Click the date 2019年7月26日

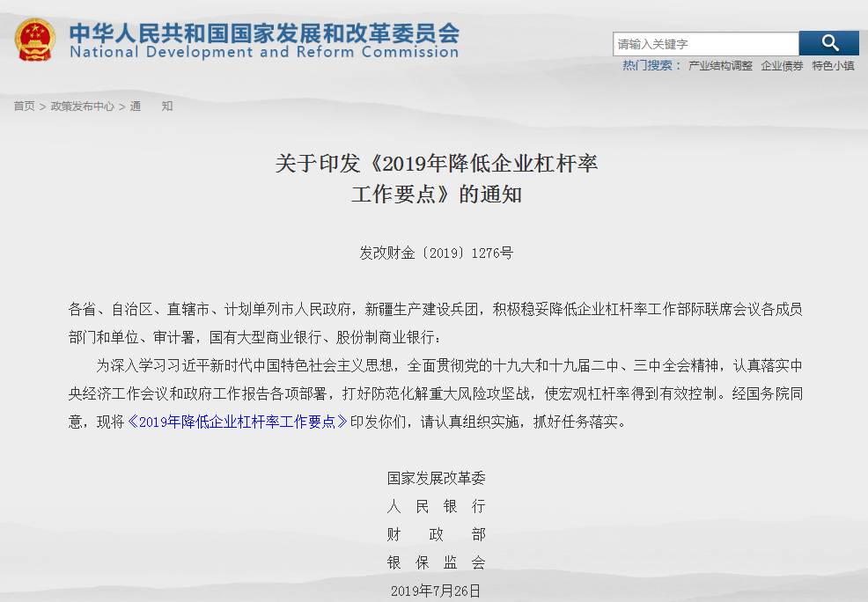436,591
